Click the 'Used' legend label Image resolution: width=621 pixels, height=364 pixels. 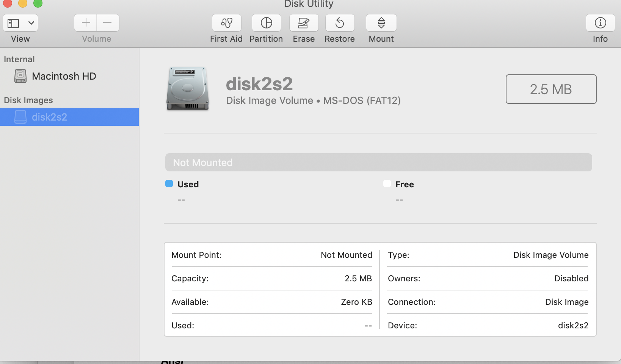coord(188,184)
